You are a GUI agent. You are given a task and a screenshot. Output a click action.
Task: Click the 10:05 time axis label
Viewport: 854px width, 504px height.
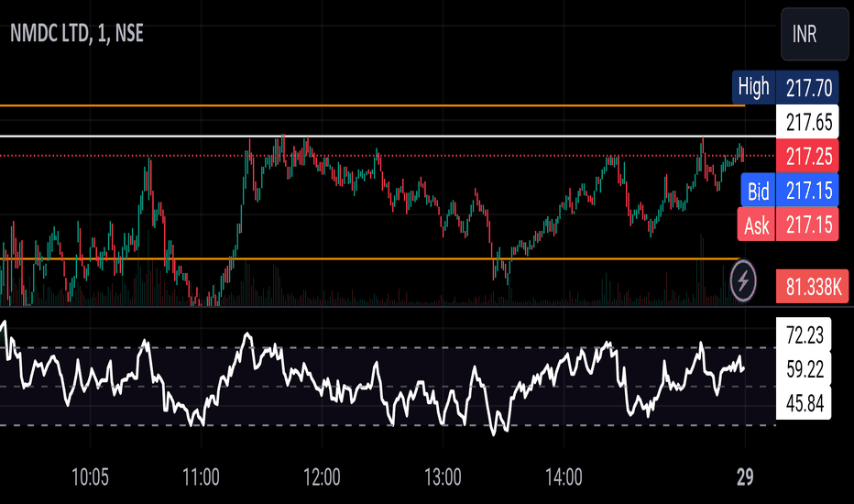point(90,477)
